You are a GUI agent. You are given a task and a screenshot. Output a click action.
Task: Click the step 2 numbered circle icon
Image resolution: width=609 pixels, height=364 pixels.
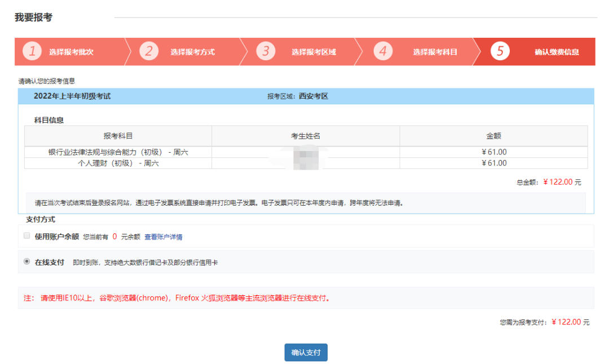coord(149,51)
